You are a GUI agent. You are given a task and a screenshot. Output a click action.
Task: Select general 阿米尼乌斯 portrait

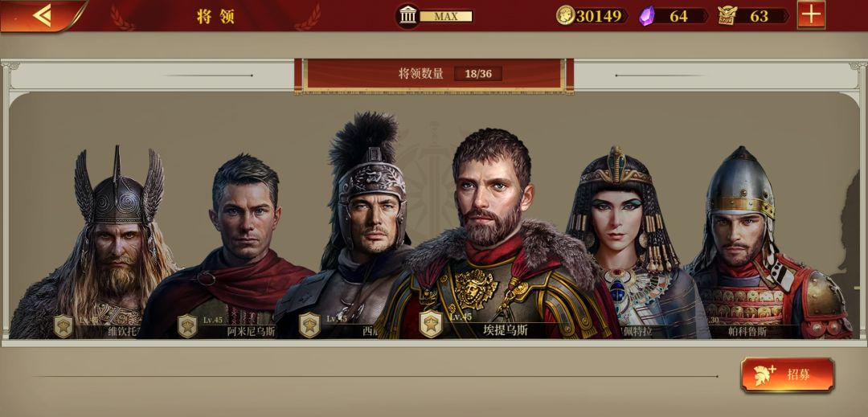coord(232,247)
